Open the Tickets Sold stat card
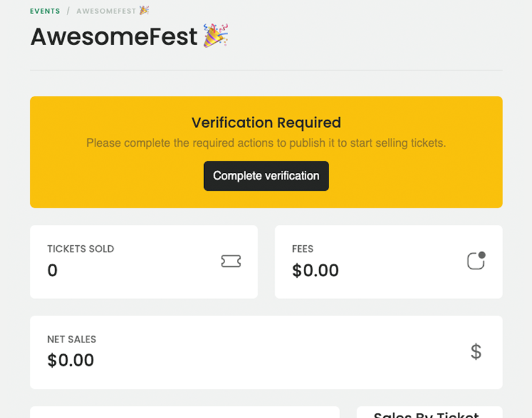 tap(144, 262)
